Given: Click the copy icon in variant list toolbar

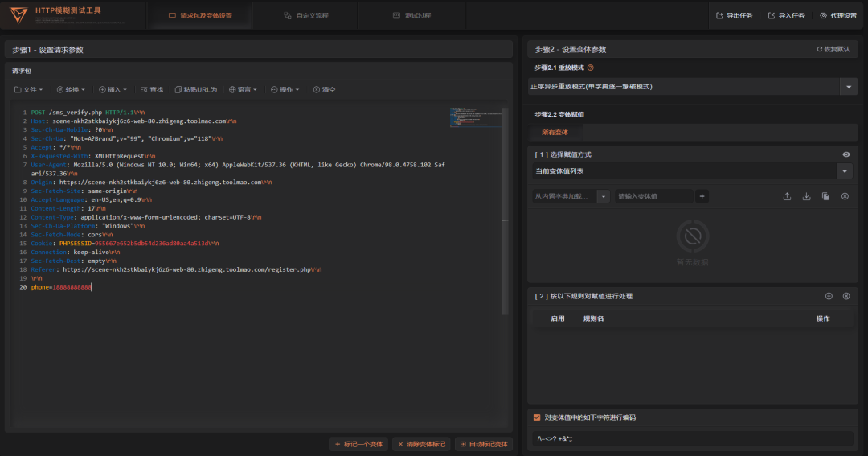Looking at the screenshot, I should (x=825, y=196).
